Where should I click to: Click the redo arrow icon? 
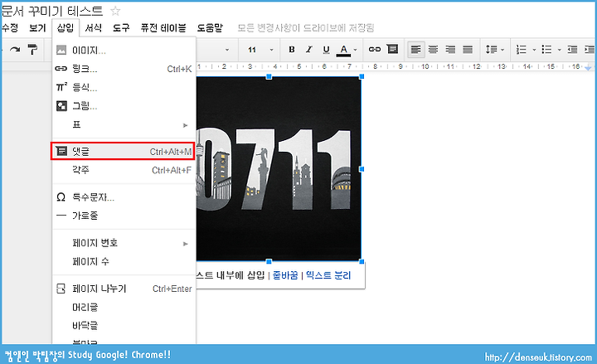pyautogui.click(x=15, y=50)
